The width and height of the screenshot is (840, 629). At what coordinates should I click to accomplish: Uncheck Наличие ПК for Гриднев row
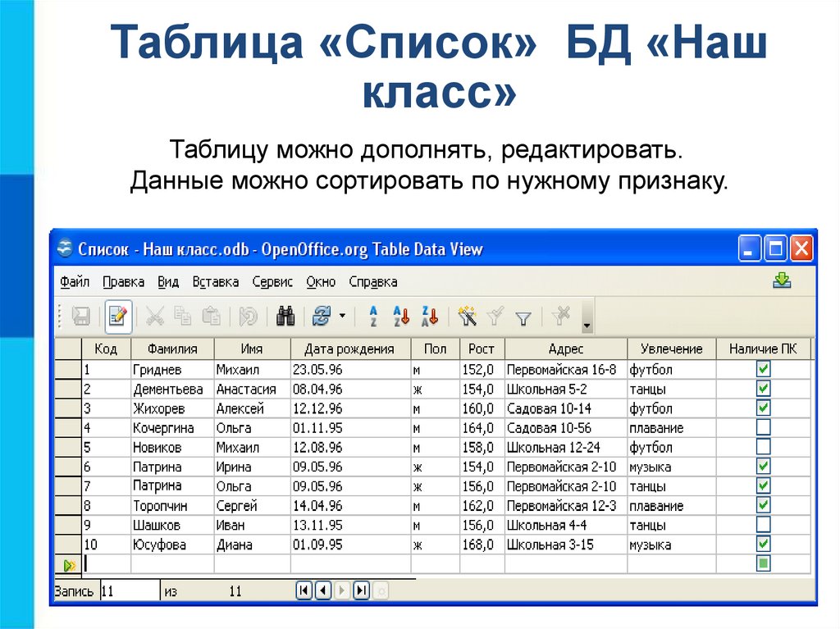[764, 368]
